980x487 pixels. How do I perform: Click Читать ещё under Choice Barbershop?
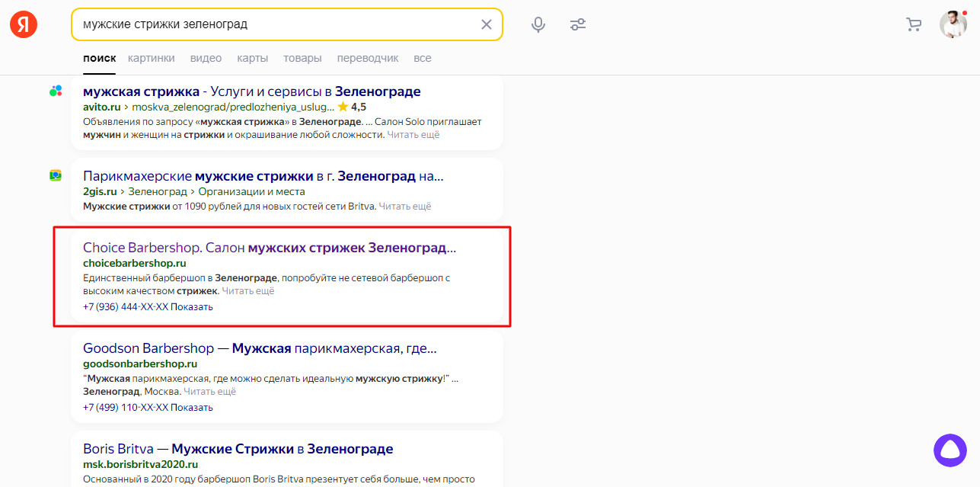click(x=248, y=290)
